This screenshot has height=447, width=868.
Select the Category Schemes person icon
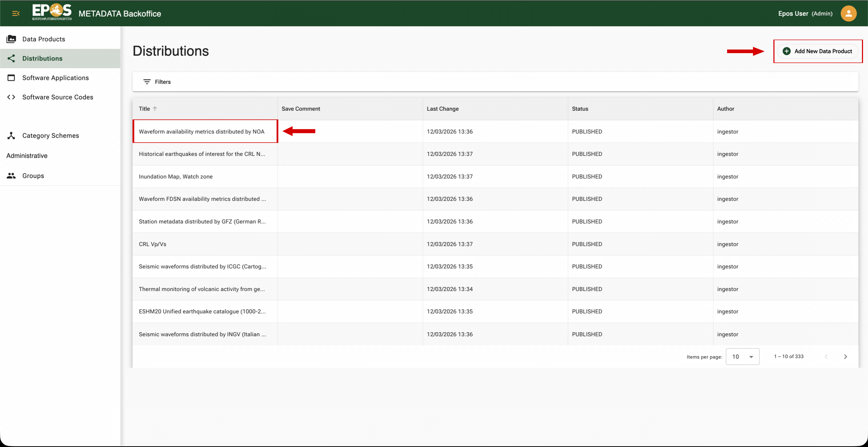coord(11,135)
